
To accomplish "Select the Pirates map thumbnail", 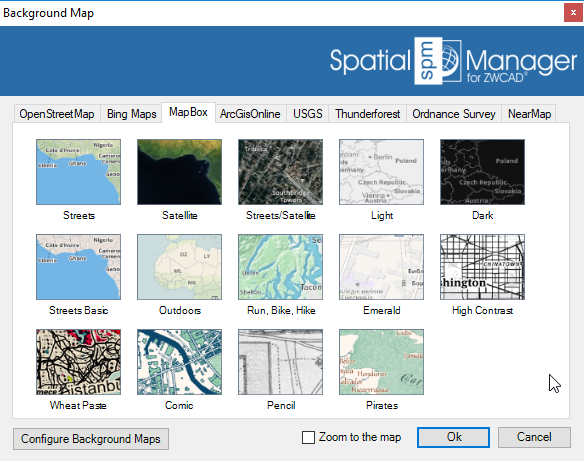I will (x=381, y=362).
